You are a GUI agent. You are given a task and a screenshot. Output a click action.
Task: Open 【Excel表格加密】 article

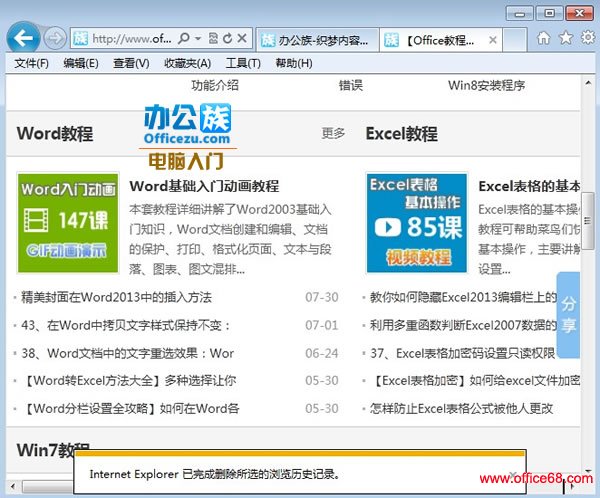click(x=474, y=381)
